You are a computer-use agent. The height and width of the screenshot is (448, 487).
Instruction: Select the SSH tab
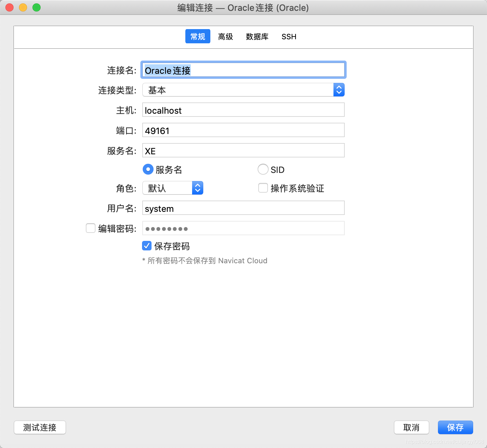(x=289, y=37)
